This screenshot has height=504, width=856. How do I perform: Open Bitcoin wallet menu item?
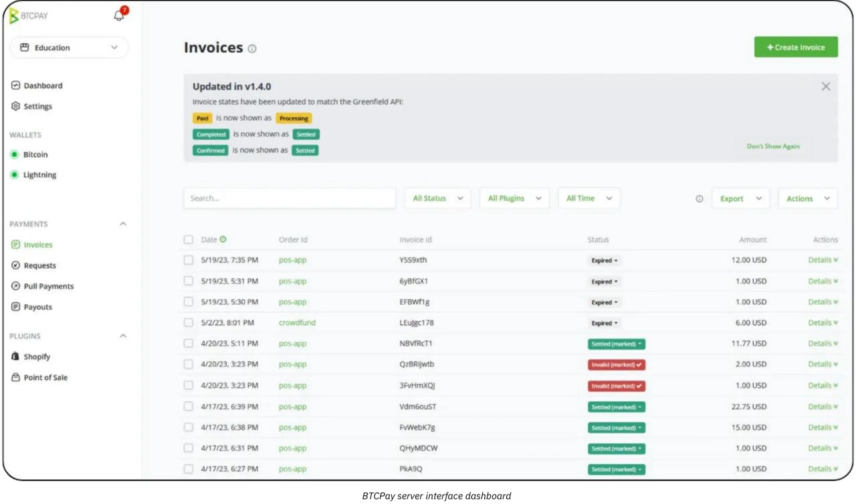pos(35,154)
